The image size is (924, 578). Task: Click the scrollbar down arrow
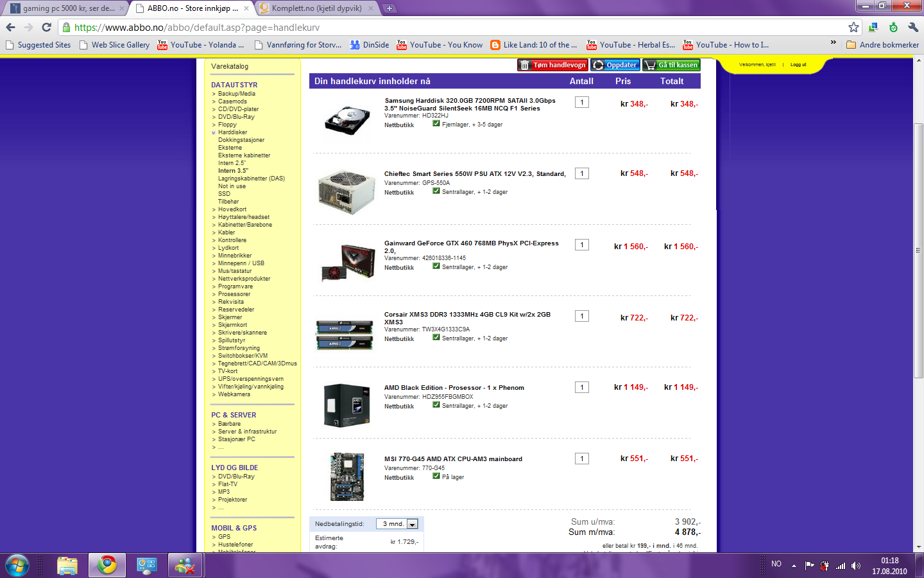tap(918, 547)
